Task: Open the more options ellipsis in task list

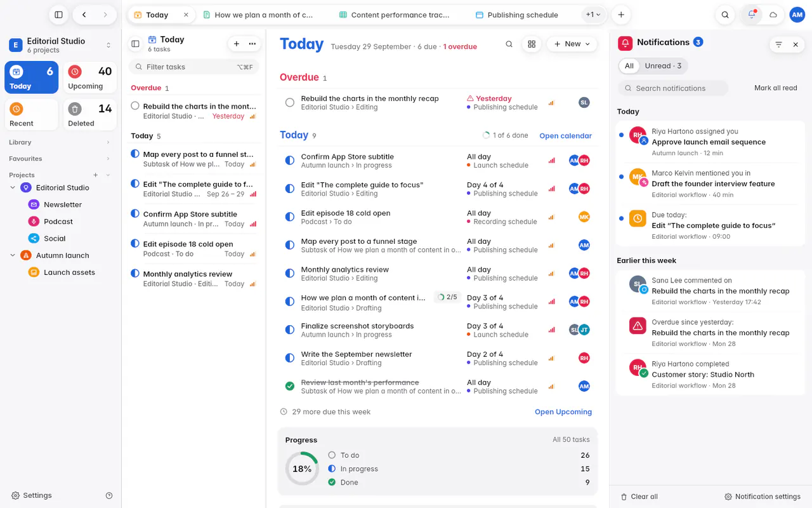Action: [x=252, y=44]
